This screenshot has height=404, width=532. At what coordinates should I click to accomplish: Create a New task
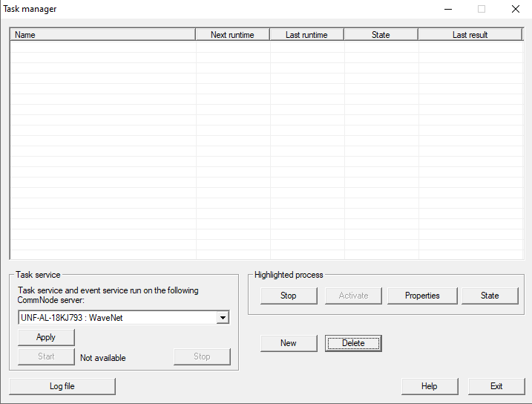coord(289,343)
